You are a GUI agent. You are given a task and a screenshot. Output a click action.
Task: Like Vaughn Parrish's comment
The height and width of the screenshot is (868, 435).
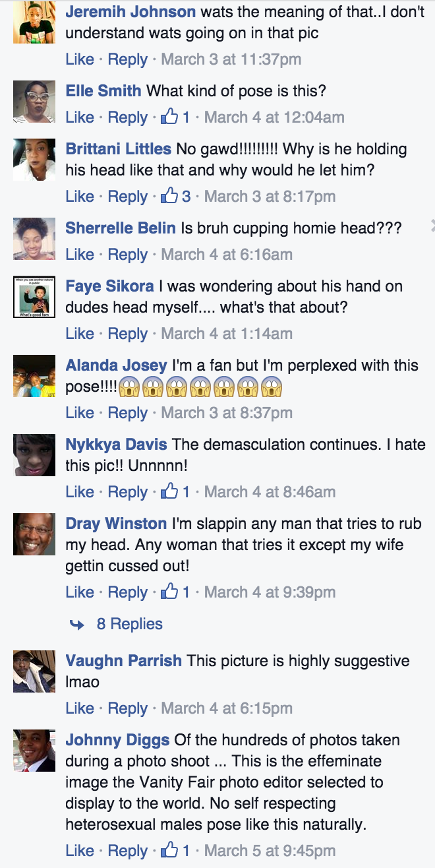(80, 708)
